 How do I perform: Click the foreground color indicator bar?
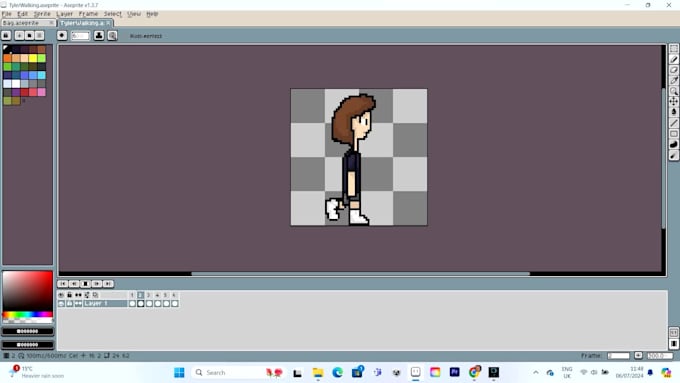[28, 331]
